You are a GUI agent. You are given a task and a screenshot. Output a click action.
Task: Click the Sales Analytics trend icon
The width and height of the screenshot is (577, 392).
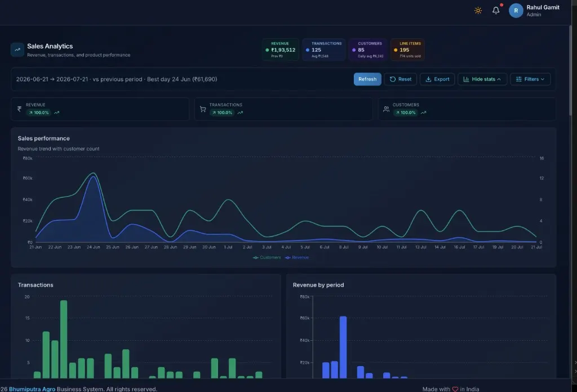17,49
